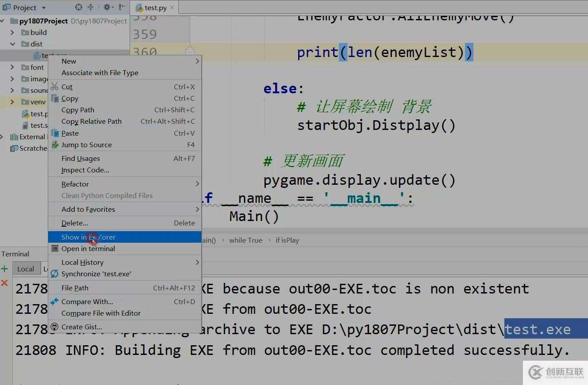Click the terminal icon beside Open in terminal

55,248
